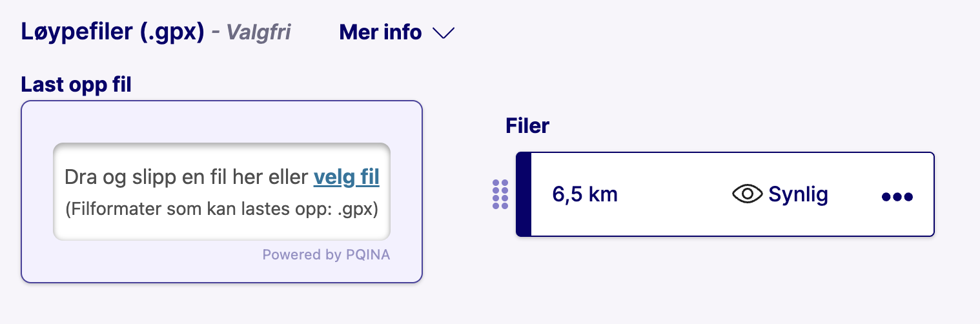The height and width of the screenshot is (324, 980).
Task: Click the Valgfri label in the heading
Action: click(257, 32)
